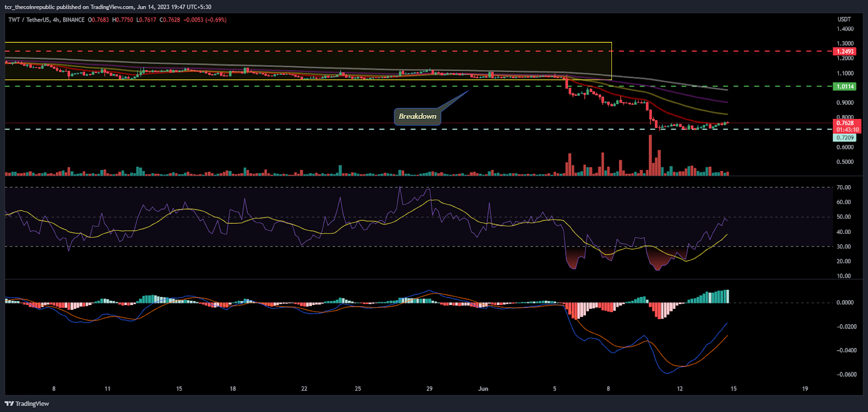The height and width of the screenshot is (412, 868).
Task: Click the Breakdown annotation label
Action: coord(417,116)
